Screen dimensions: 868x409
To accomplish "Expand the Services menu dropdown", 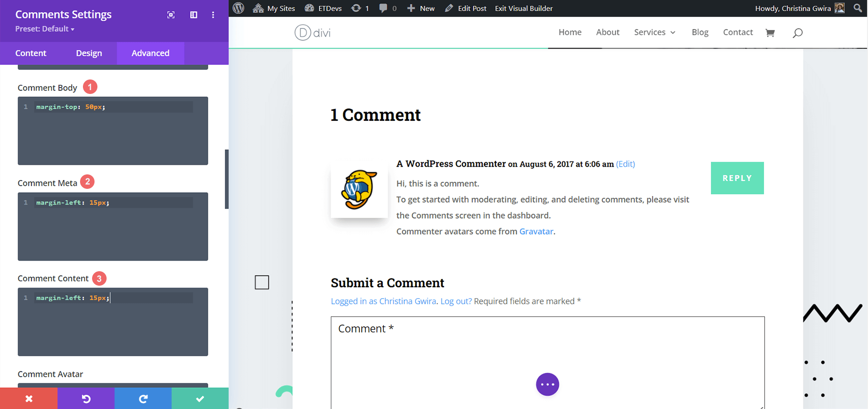I will point(654,32).
